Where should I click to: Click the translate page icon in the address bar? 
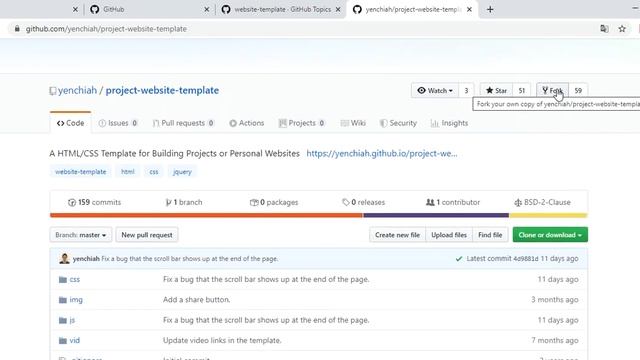604,29
